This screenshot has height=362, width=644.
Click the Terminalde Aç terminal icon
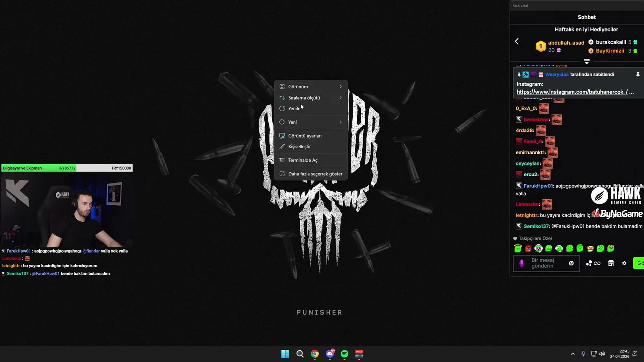click(282, 160)
